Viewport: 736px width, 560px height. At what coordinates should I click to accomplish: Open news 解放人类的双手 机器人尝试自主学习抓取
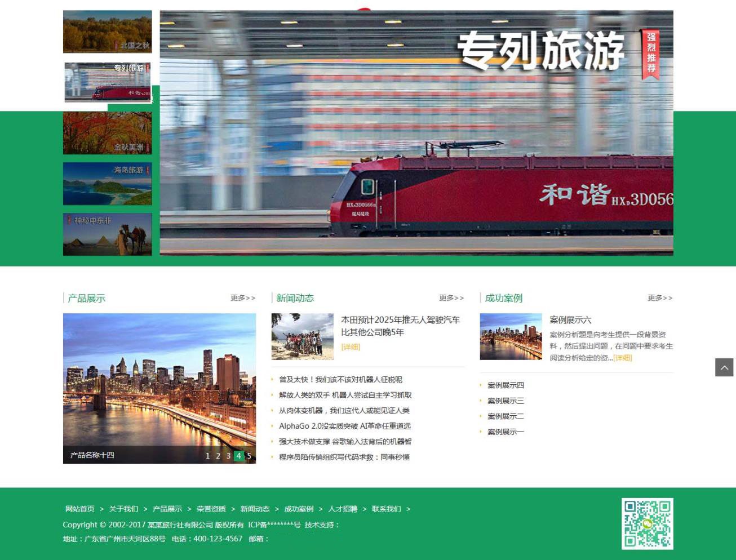click(345, 395)
